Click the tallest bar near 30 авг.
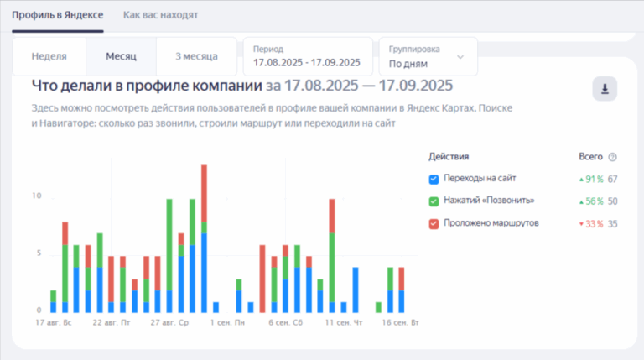The height and width of the screenshot is (360, 644). pyautogui.click(x=204, y=238)
